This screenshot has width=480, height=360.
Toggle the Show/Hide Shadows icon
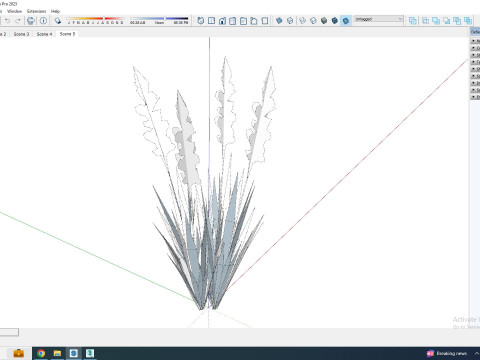58,21
